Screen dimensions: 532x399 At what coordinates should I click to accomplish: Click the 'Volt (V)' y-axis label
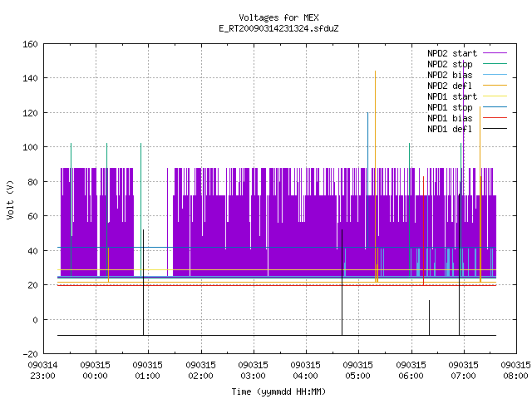[x=10, y=199]
